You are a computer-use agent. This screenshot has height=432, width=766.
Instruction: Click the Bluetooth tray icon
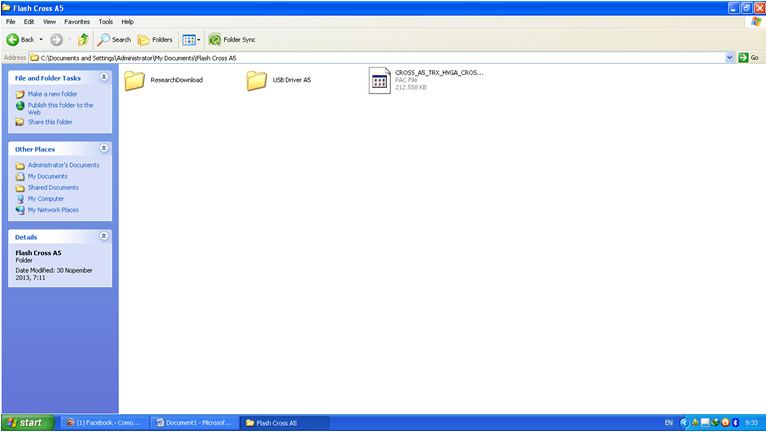(x=735, y=423)
